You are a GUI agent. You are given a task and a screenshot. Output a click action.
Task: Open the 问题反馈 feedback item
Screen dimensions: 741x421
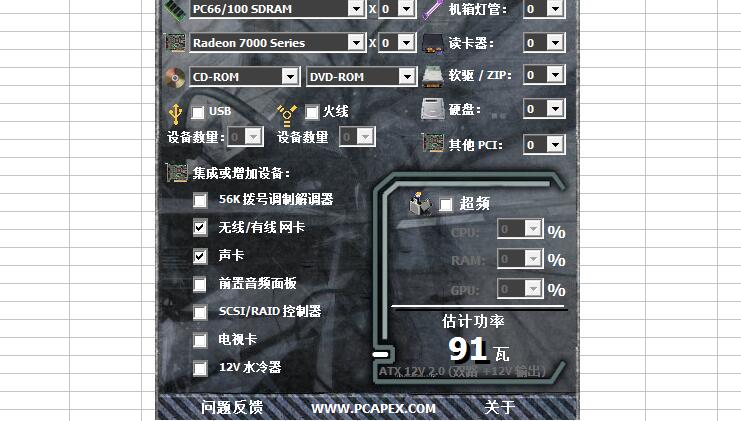point(232,407)
